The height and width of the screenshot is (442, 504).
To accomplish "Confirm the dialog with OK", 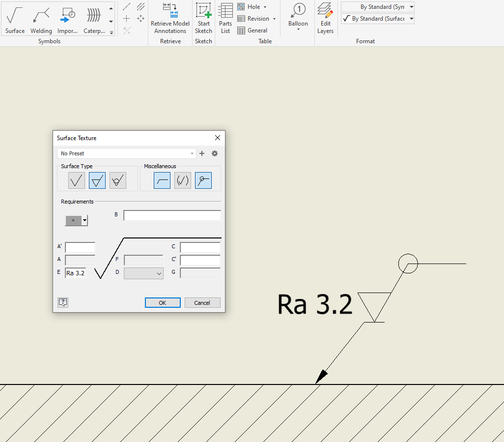I will [163, 302].
